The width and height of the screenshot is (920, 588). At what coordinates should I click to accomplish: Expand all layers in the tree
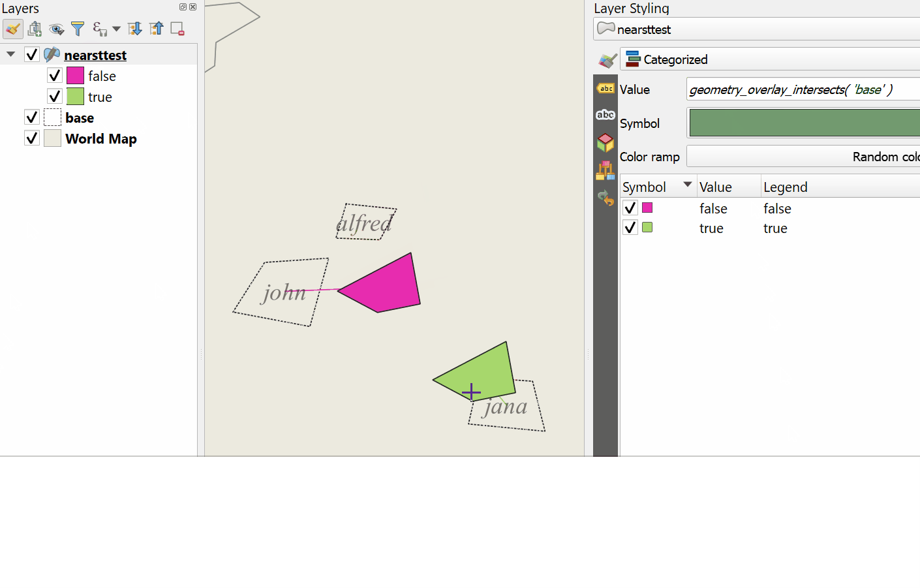tap(135, 29)
